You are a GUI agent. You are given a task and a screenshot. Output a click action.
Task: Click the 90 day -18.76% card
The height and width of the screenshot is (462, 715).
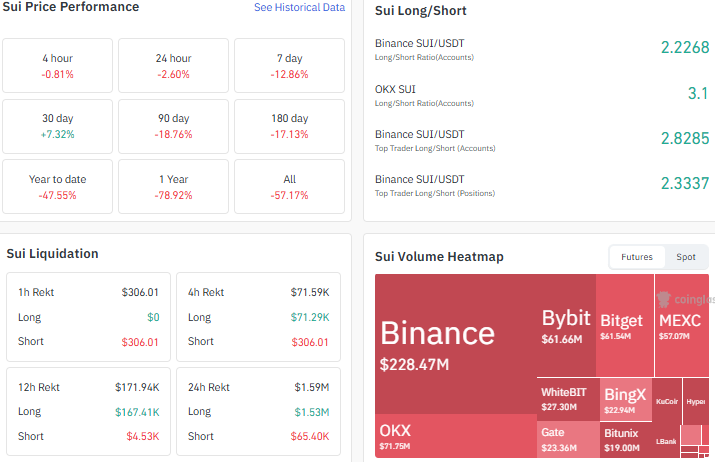(173, 126)
